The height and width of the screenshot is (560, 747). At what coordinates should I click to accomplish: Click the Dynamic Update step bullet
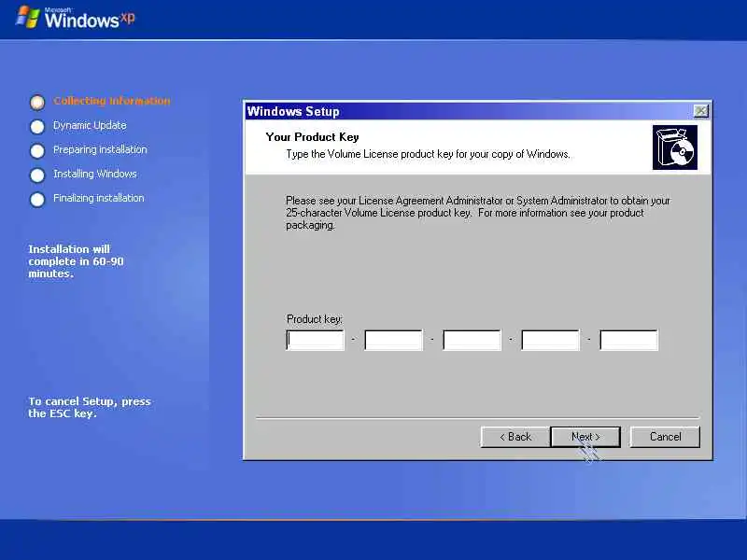(x=37, y=127)
